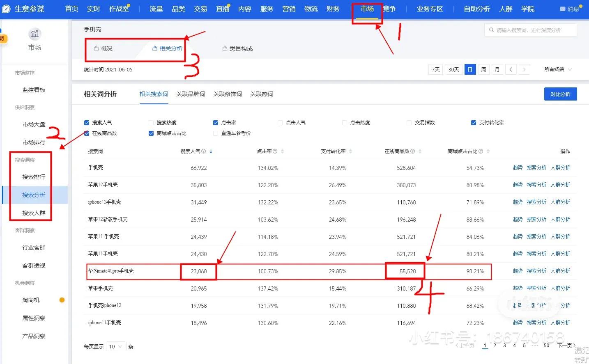This screenshot has width=589, height=364.
Task: Open the 关联品牌词 tab
Action: point(191,94)
